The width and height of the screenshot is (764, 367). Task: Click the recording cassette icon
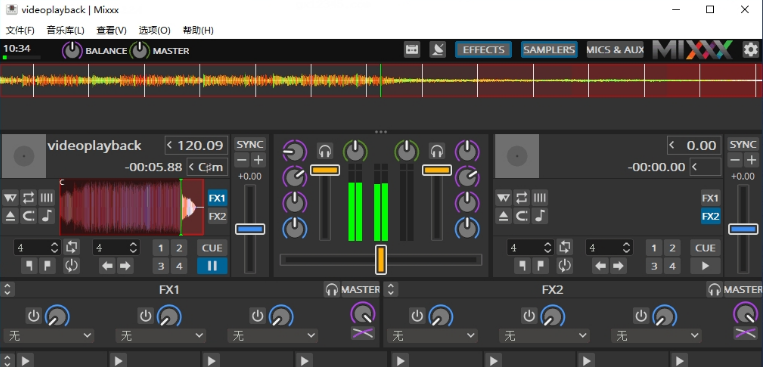(412, 50)
